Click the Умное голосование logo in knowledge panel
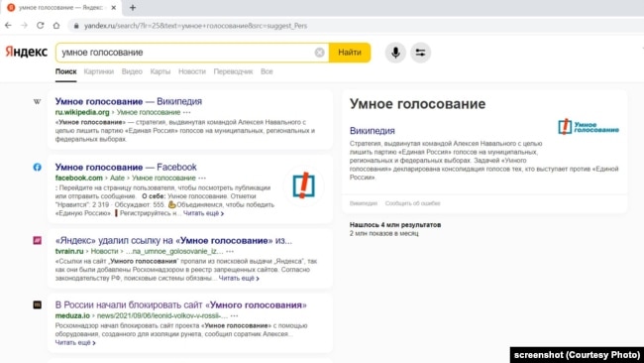The height and width of the screenshot is (363, 644). click(589, 127)
